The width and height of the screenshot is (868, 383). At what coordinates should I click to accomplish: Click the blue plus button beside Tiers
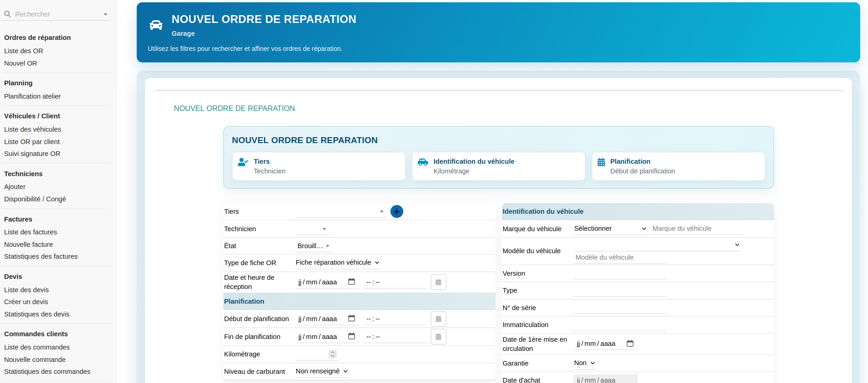click(396, 211)
